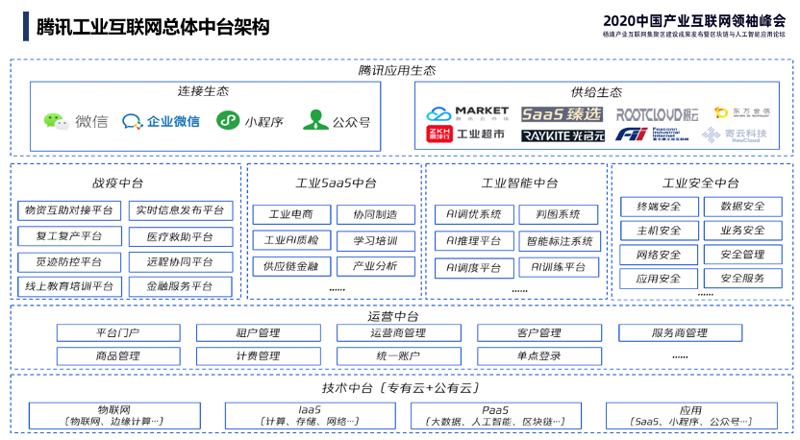Click the 协同制造 box
The image size is (800, 440).
376,214
